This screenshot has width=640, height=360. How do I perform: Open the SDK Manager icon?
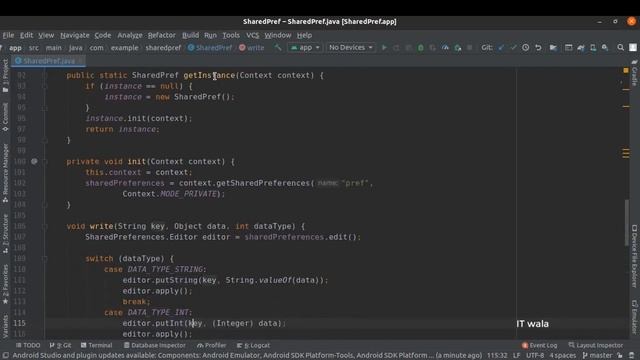[605, 48]
